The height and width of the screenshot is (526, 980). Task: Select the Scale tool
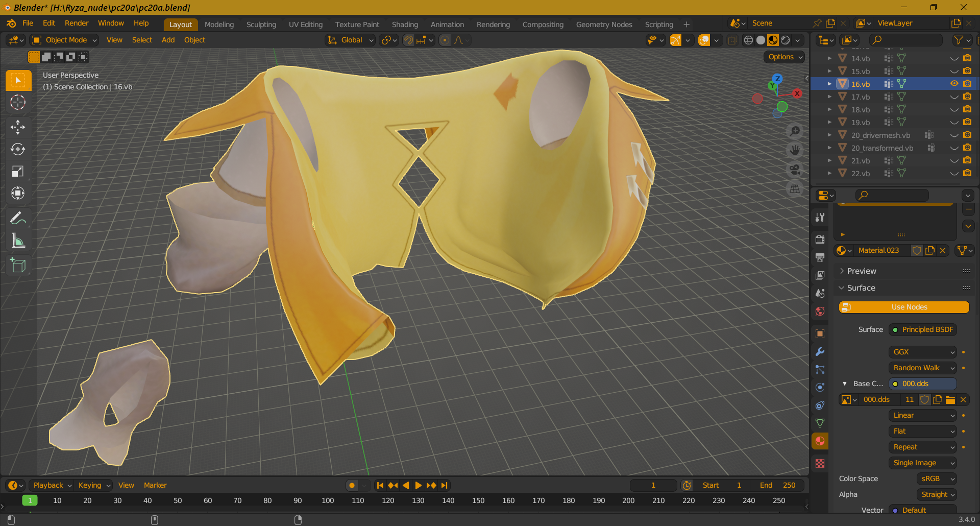pyautogui.click(x=18, y=171)
